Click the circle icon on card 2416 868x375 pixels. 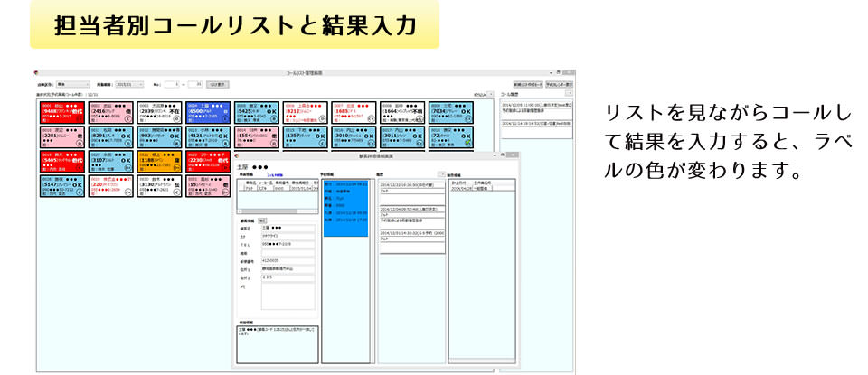(x=128, y=118)
